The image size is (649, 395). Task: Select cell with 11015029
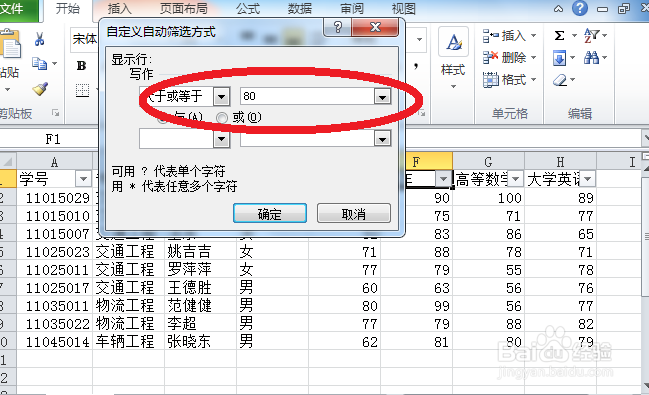coord(54,198)
